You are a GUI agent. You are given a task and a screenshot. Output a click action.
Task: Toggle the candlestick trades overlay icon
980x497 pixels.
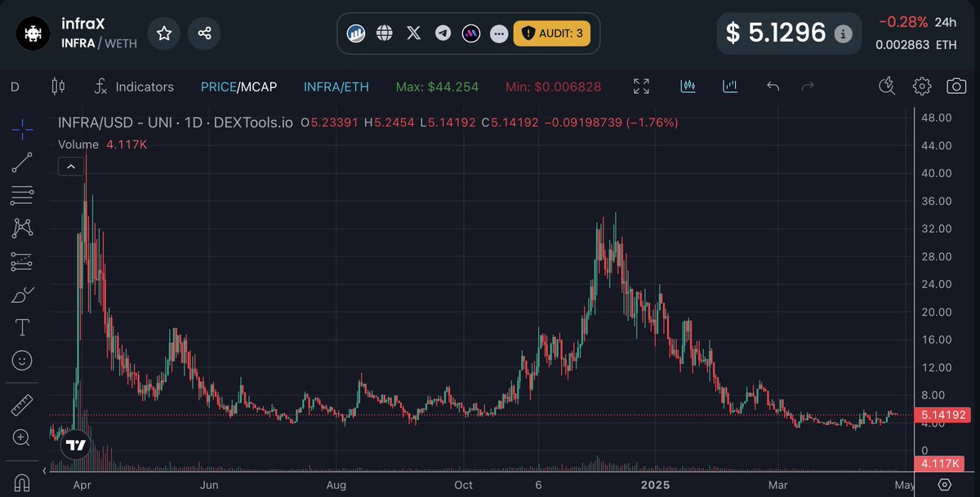click(x=688, y=86)
